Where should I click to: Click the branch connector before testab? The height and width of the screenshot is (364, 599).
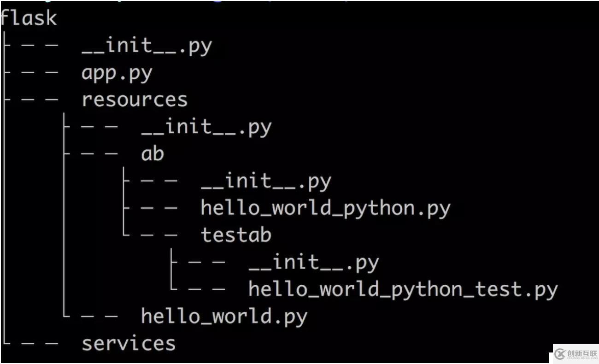(150, 235)
